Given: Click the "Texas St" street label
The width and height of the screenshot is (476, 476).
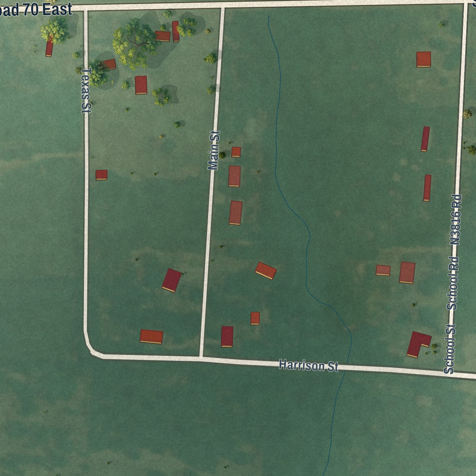Looking at the screenshot, I should [x=86, y=91].
